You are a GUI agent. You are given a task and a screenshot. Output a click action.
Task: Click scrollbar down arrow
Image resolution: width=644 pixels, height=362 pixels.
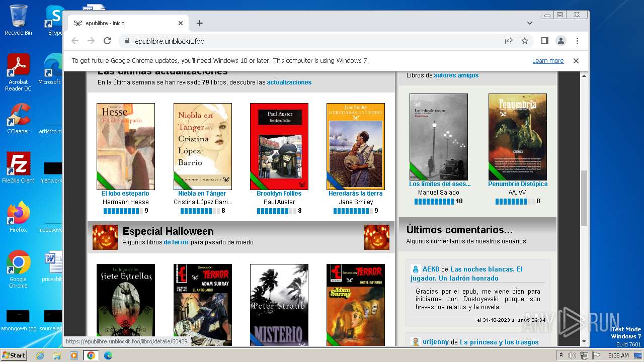click(584, 342)
